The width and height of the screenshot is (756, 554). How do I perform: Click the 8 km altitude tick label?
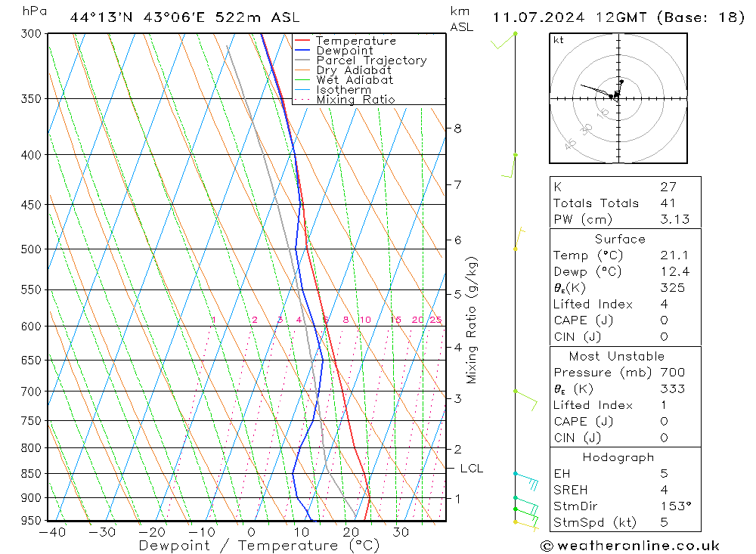point(457,128)
